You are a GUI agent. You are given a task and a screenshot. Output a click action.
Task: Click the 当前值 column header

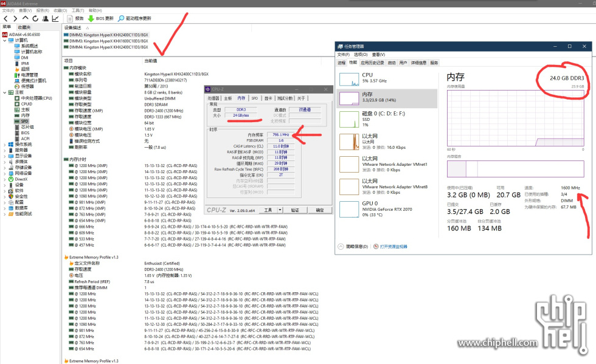pos(151,61)
